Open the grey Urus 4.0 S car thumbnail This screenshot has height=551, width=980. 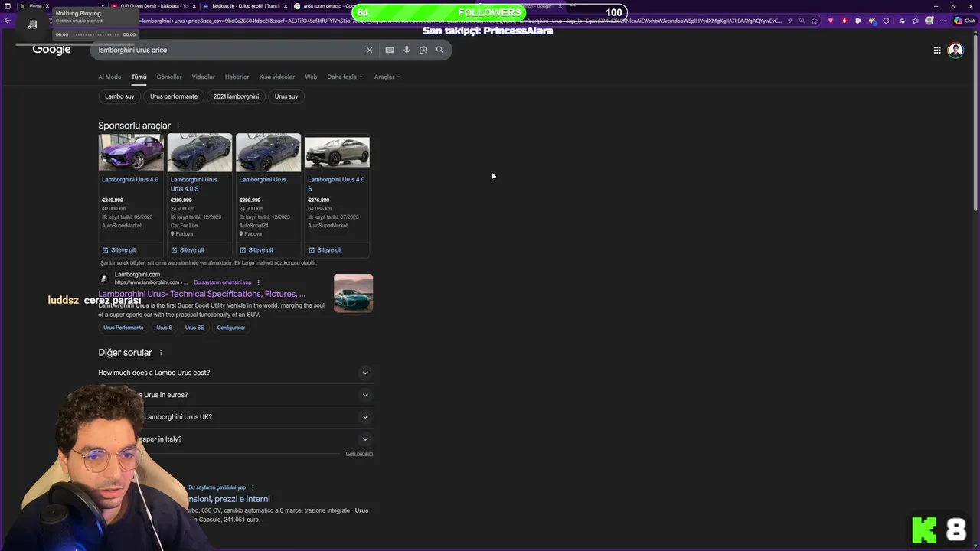click(337, 152)
